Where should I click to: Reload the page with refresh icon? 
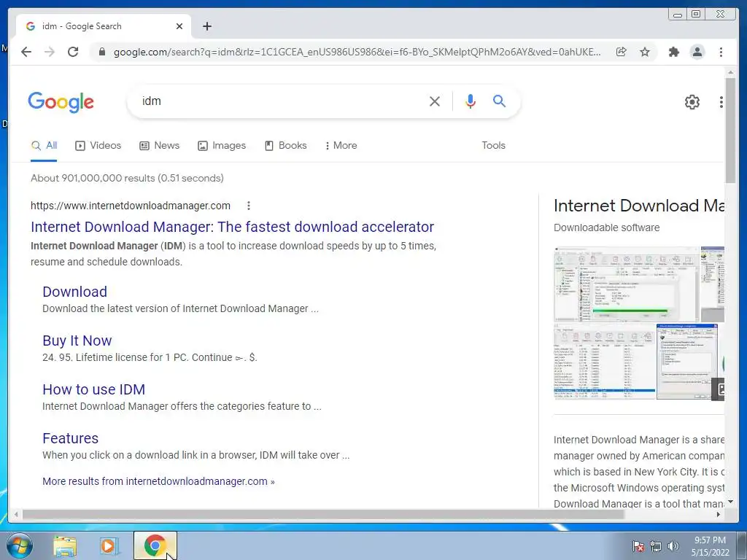pyautogui.click(x=73, y=52)
